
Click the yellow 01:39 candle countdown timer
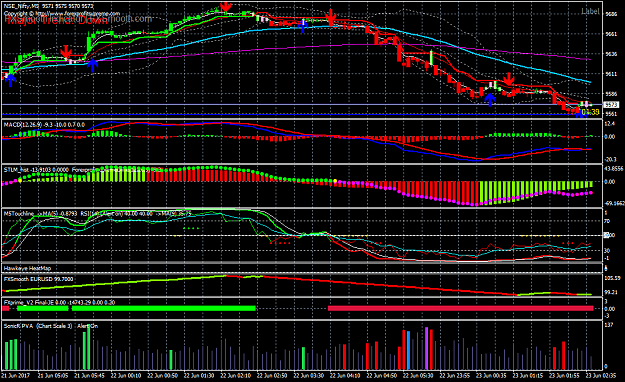point(591,112)
